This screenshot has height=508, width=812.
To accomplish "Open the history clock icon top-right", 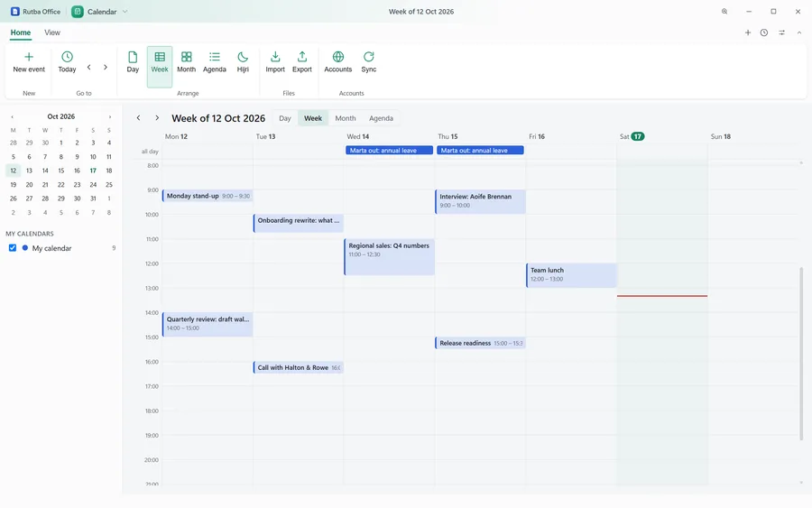I will (x=764, y=32).
